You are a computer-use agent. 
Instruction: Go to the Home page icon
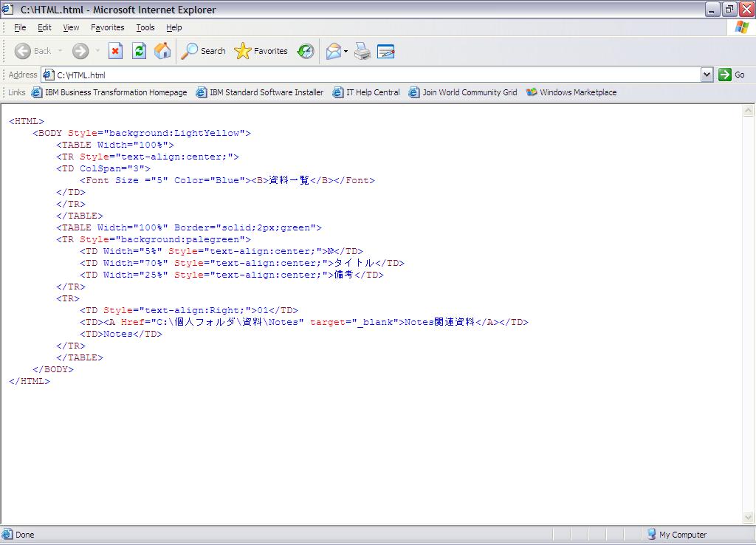162,51
